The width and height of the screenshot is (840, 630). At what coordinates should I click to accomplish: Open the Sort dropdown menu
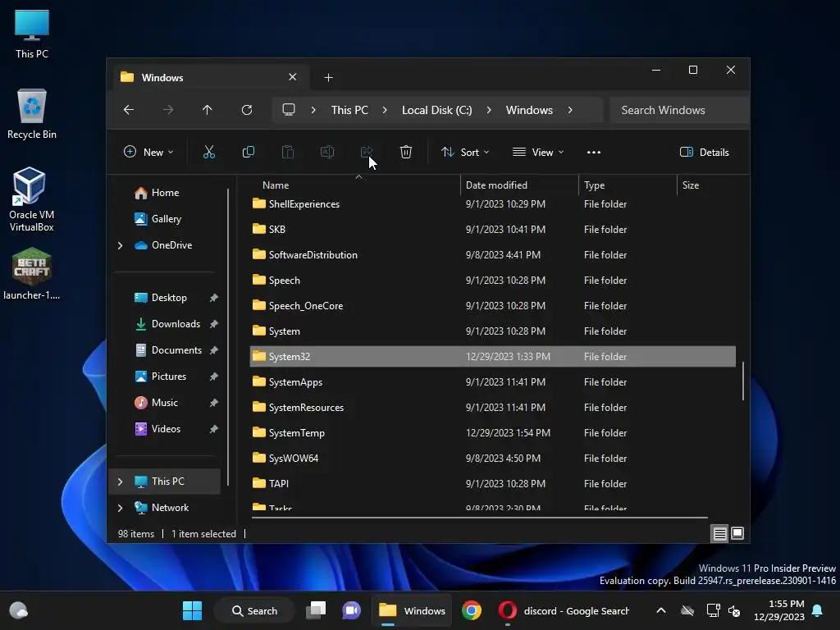coord(465,152)
